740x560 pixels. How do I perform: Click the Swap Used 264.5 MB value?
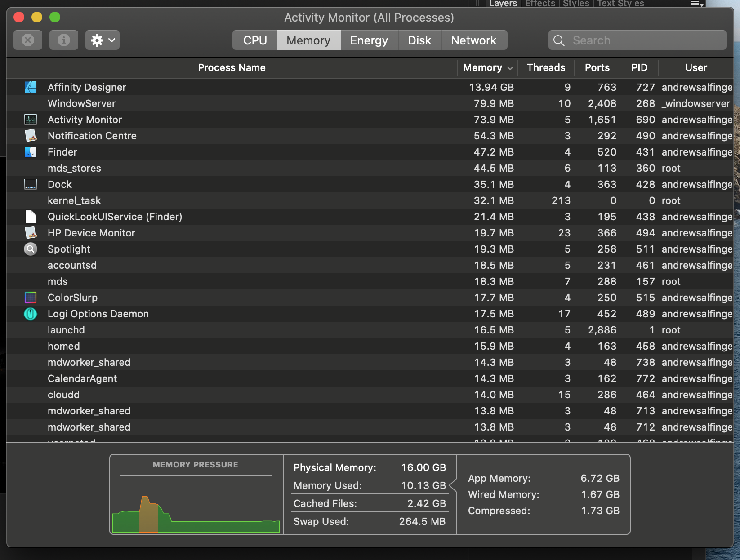(423, 521)
